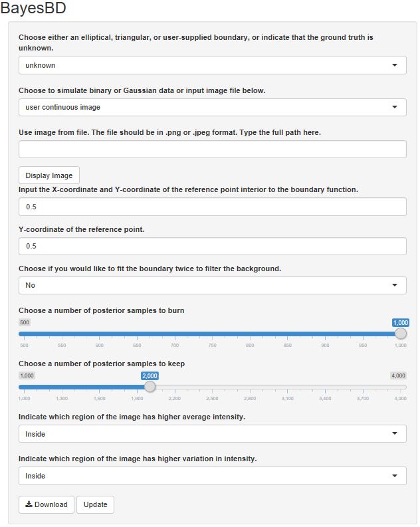The width and height of the screenshot is (420, 527).
Task: Click the arrow of the data type dropdown
Action: point(395,107)
